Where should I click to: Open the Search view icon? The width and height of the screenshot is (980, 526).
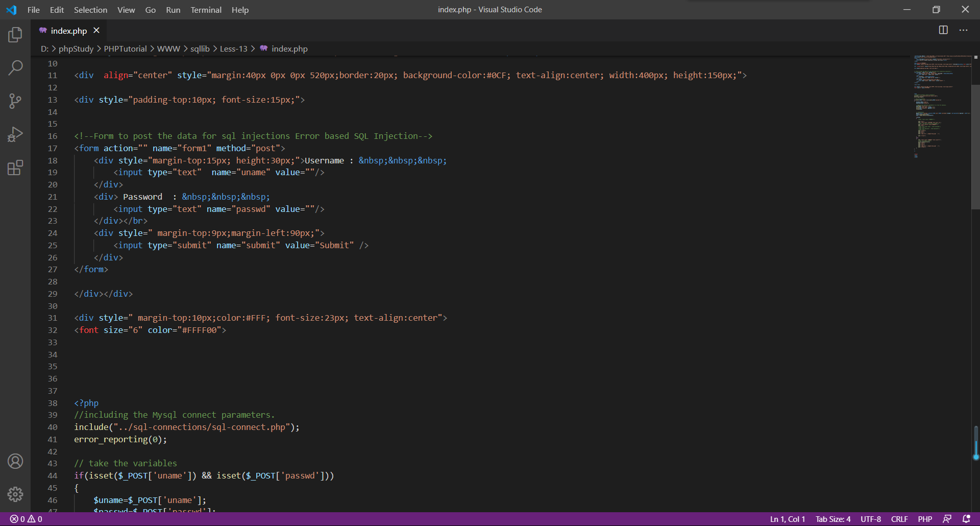tap(15, 68)
